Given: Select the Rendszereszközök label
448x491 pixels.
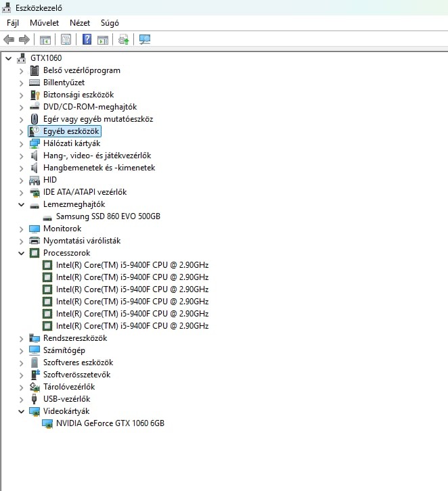Looking at the screenshot, I should [x=75, y=338].
